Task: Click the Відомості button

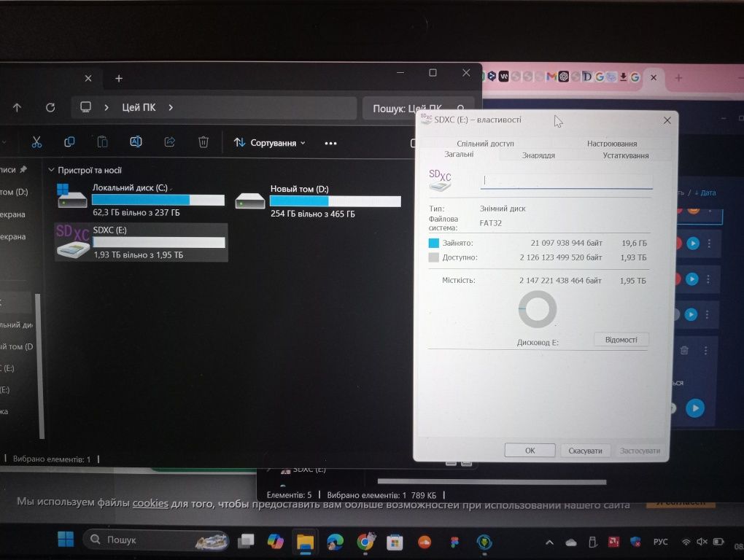Action: [x=621, y=340]
